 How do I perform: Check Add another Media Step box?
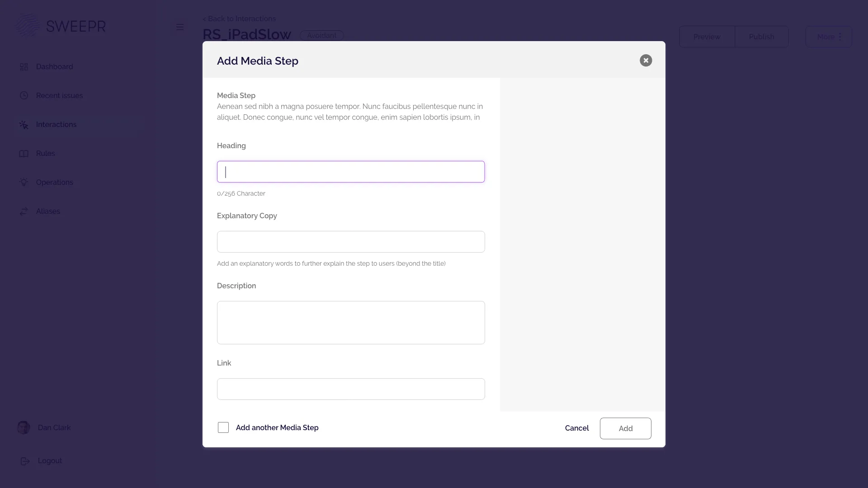[x=223, y=427]
